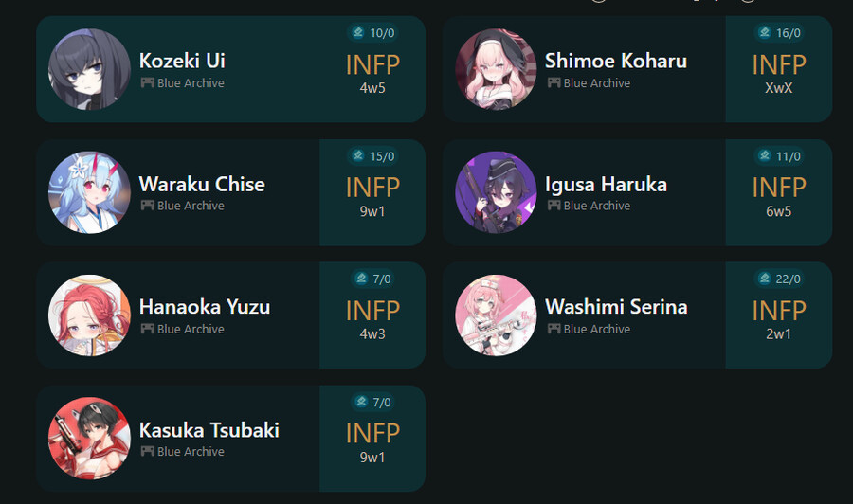Click the vote icon beside Shimoe Koharu's 16/0 count
This screenshot has width=853, height=504.
coord(765,33)
